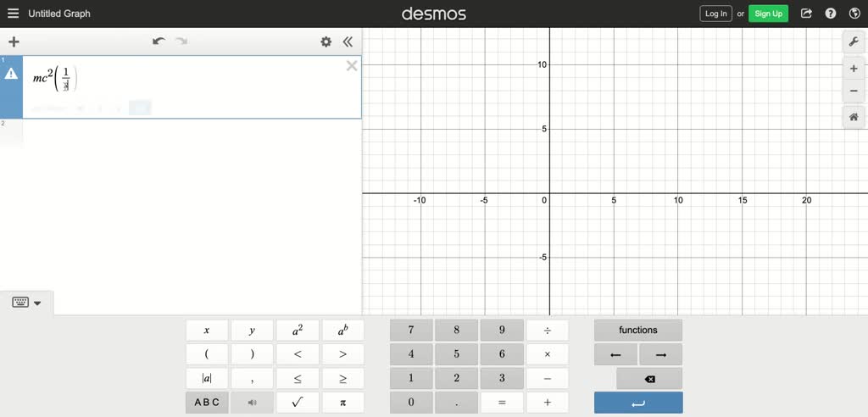
Task: Toggle the audio speaker key
Action: (x=252, y=403)
